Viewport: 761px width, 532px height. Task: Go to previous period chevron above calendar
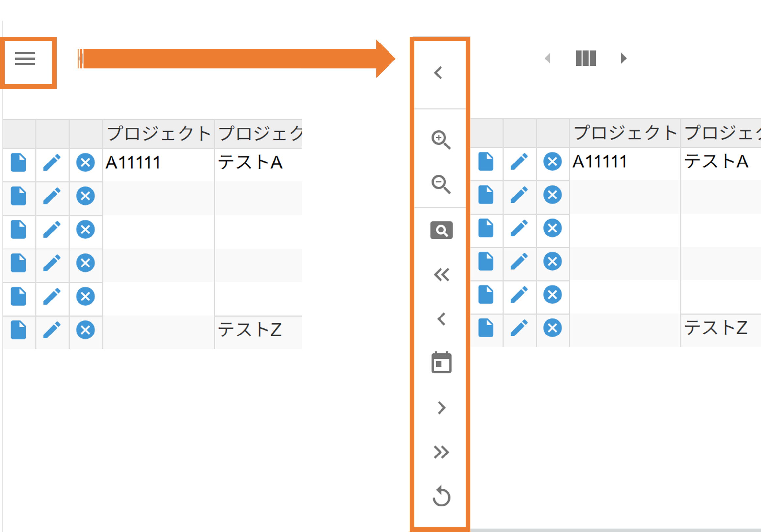441,319
